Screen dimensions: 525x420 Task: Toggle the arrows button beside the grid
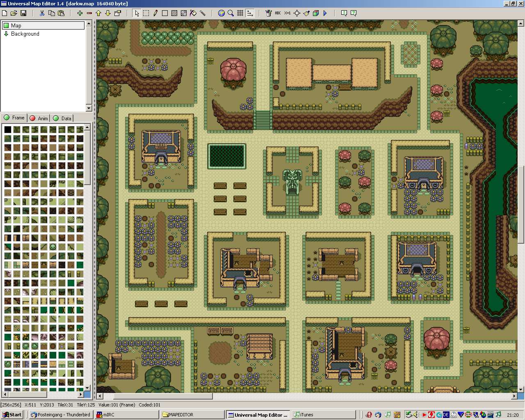point(250,13)
